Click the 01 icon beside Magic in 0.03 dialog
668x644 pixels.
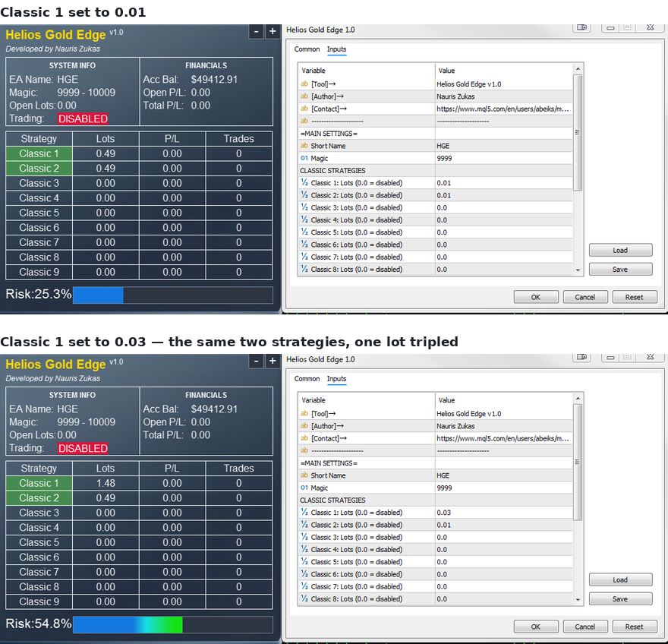(x=304, y=488)
